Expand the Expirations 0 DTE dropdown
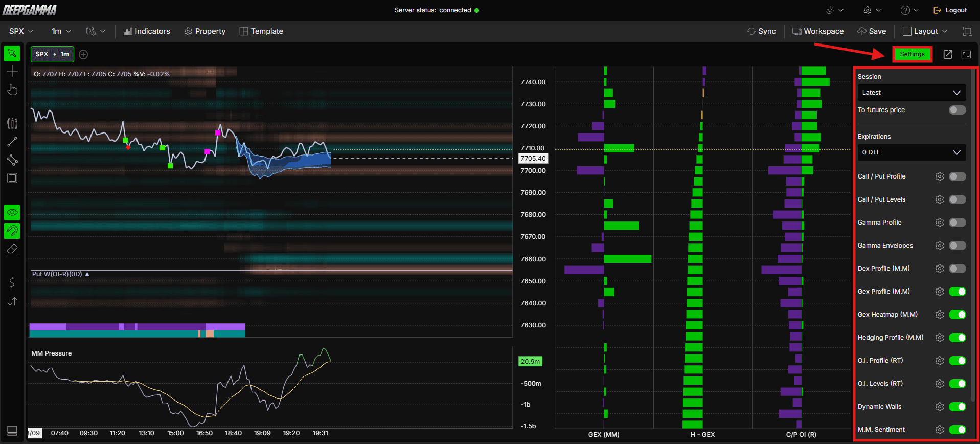The height and width of the screenshot is (444, 980). [911, 152]
